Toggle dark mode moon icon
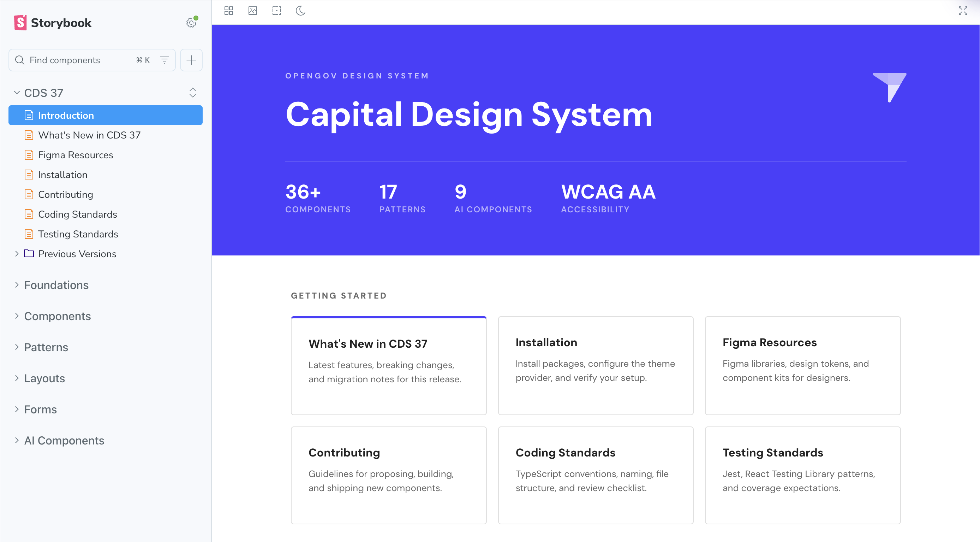Viewport: 980px width, 542px height. 300,11
